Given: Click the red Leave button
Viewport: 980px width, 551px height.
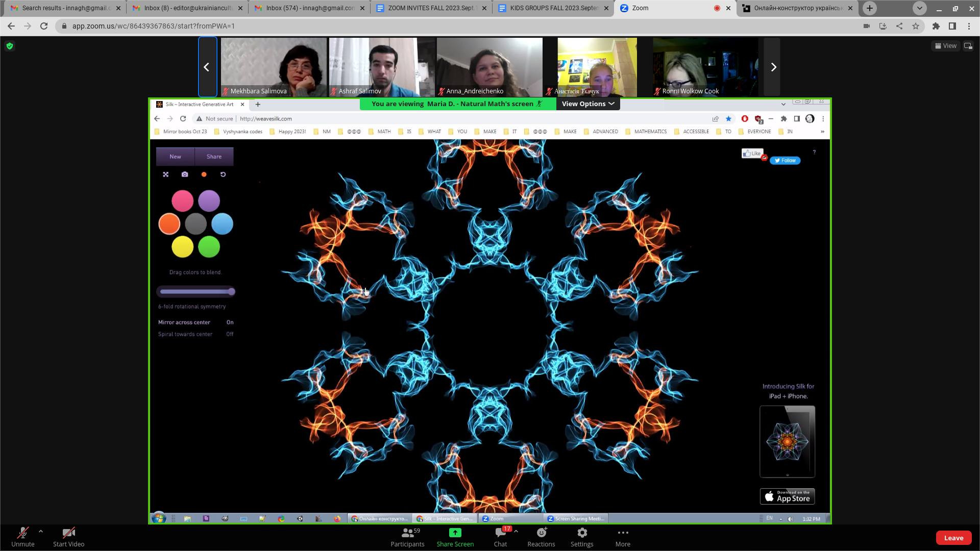Looking at the screenshot, I should [953, 538].
